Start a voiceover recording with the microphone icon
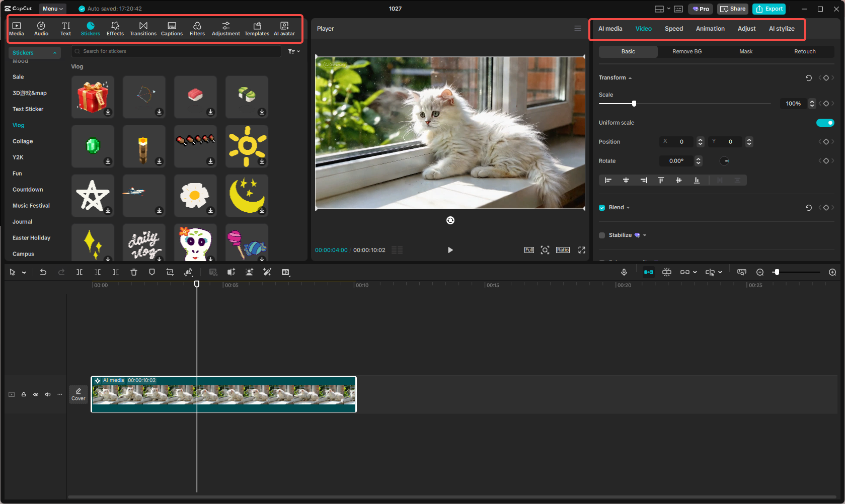This screenshot has width=845, height=504. tap(624, 272)
